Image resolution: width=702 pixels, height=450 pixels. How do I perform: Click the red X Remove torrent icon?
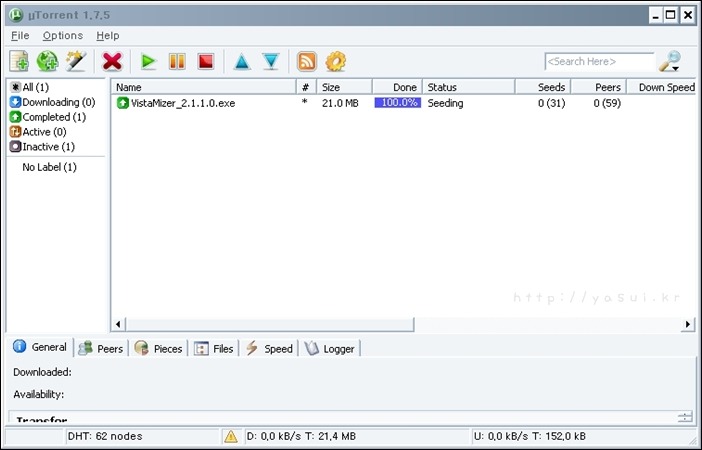click(x=112, y=61)
